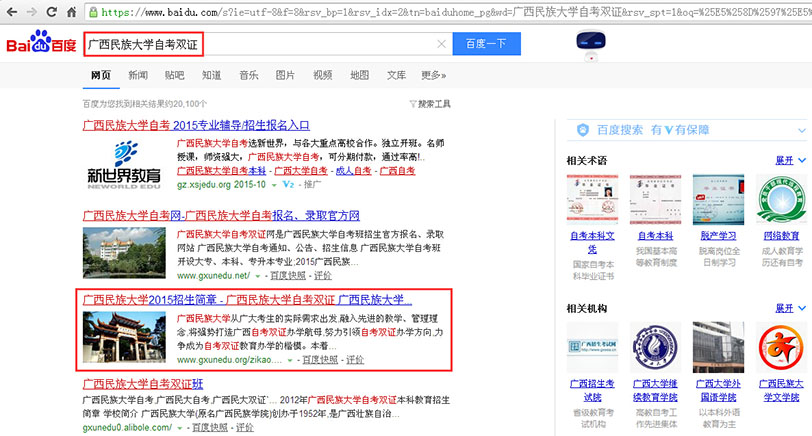Open the 广西招生考试院 image

(592, 347)
